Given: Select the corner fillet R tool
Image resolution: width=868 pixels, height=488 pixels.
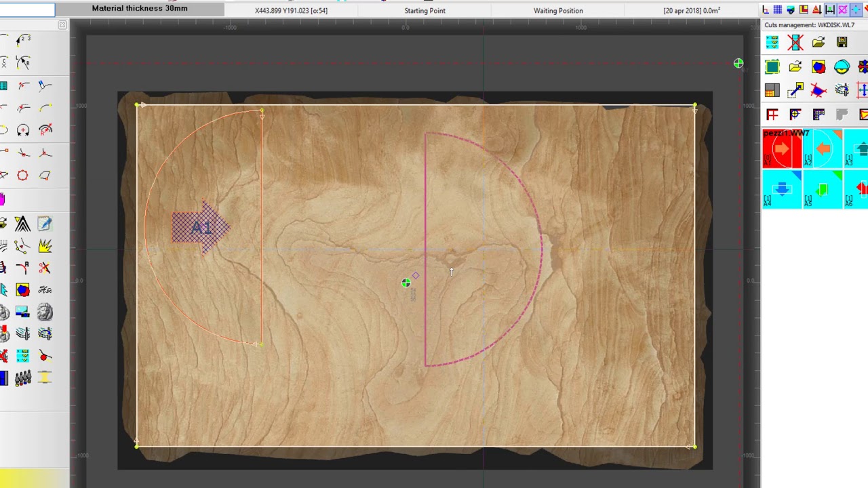Looking at the screenshot, I should tap(23, 268).
